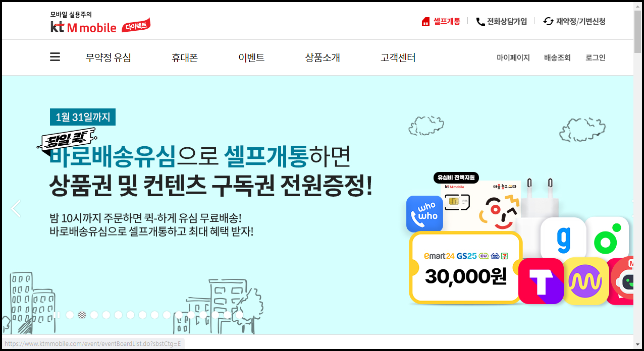Click the yellow wave music app icon
The image size is (644, 351).
pyautogui.click(x=586, y=281)
